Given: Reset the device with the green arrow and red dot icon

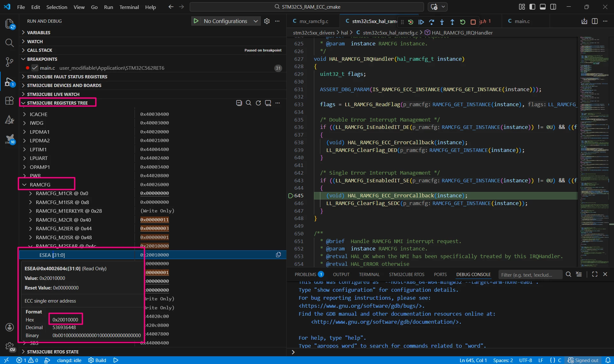Looking at the screenshot, I should tap(411, 22).
